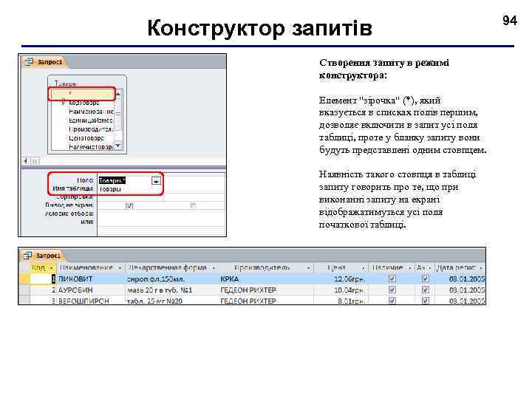
Task: Open the Наличие column header dropdown
Action: (409, 268)
